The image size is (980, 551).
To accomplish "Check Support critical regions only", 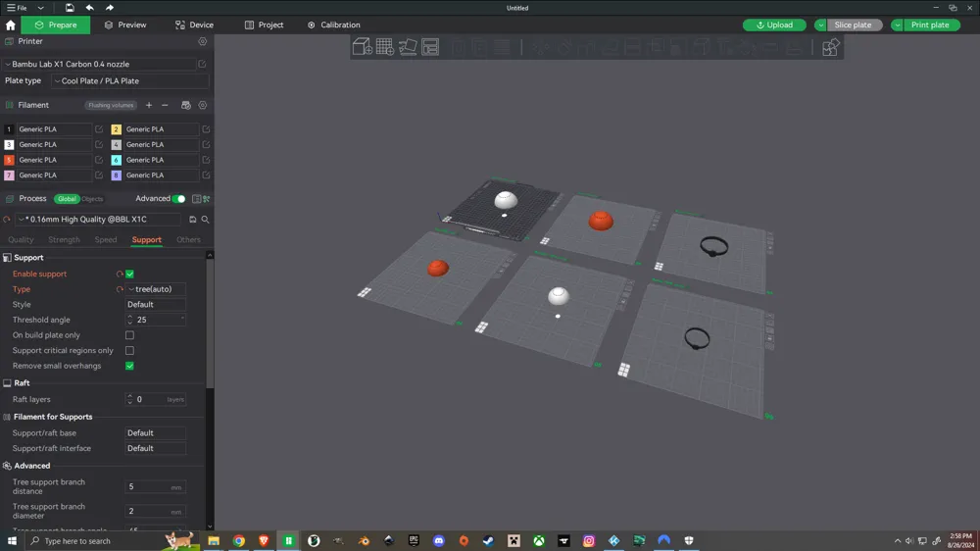I will (x=129, y=351).
